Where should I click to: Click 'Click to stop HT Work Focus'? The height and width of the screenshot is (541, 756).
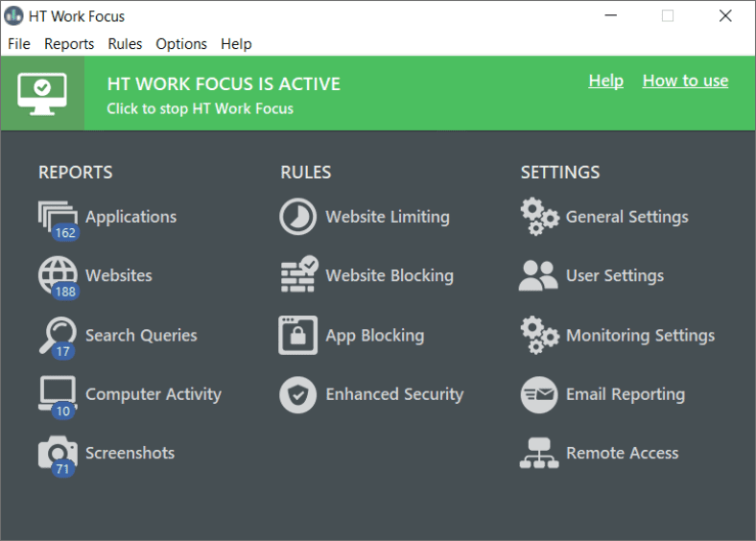click(x=201, y=108)
